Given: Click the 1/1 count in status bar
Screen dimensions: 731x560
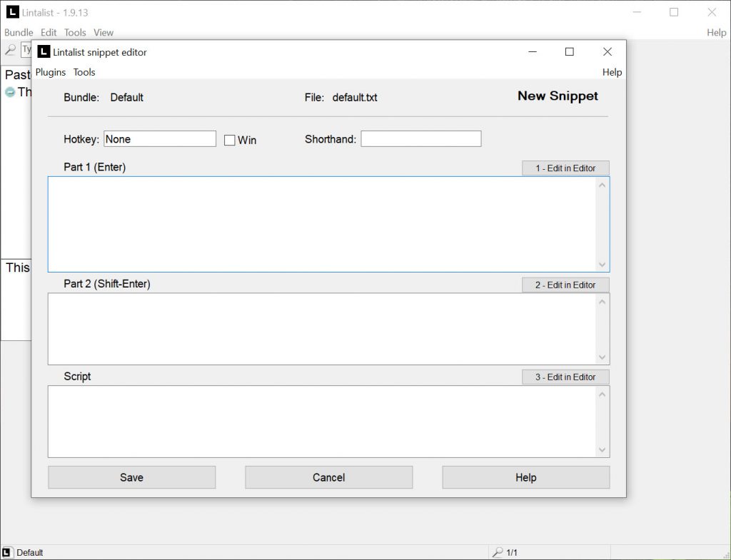Looking at the screenshot, I should [512, 553].
